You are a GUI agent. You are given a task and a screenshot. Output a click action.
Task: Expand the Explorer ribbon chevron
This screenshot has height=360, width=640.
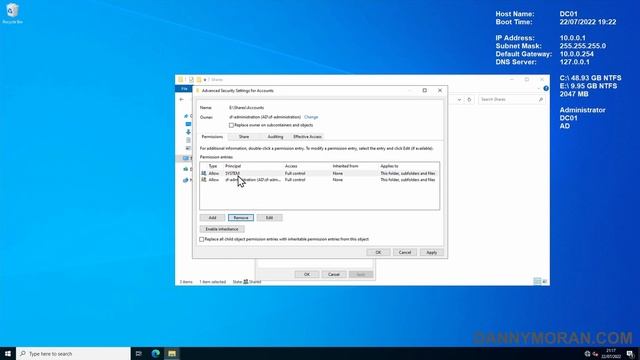tap(538, 88)
